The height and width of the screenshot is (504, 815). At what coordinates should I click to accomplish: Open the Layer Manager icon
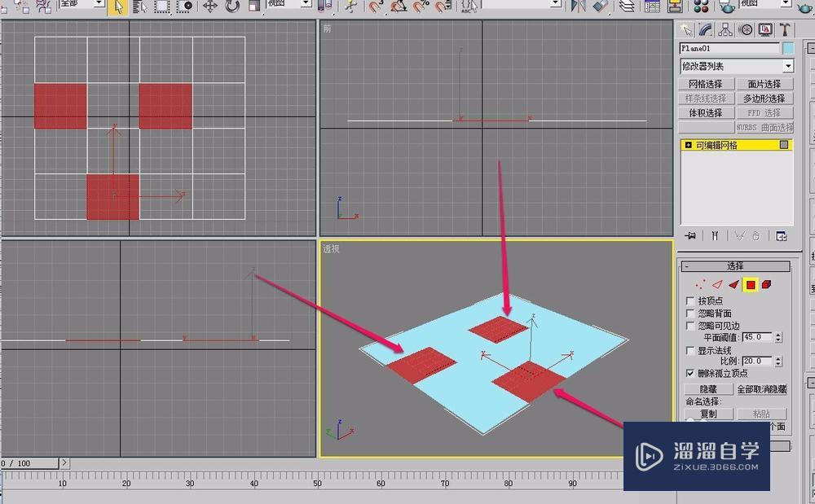[x=628, y=7]
